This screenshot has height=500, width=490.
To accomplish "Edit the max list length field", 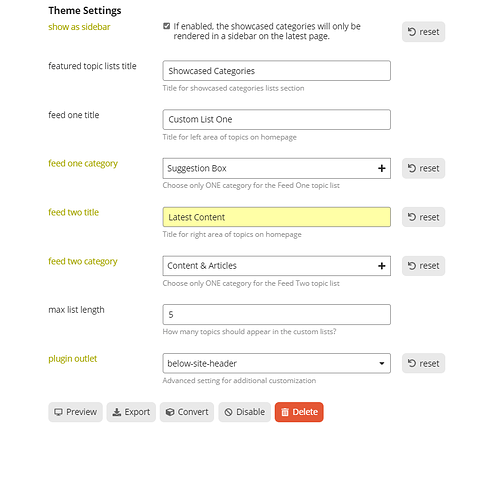I will (x=276, y=314).
